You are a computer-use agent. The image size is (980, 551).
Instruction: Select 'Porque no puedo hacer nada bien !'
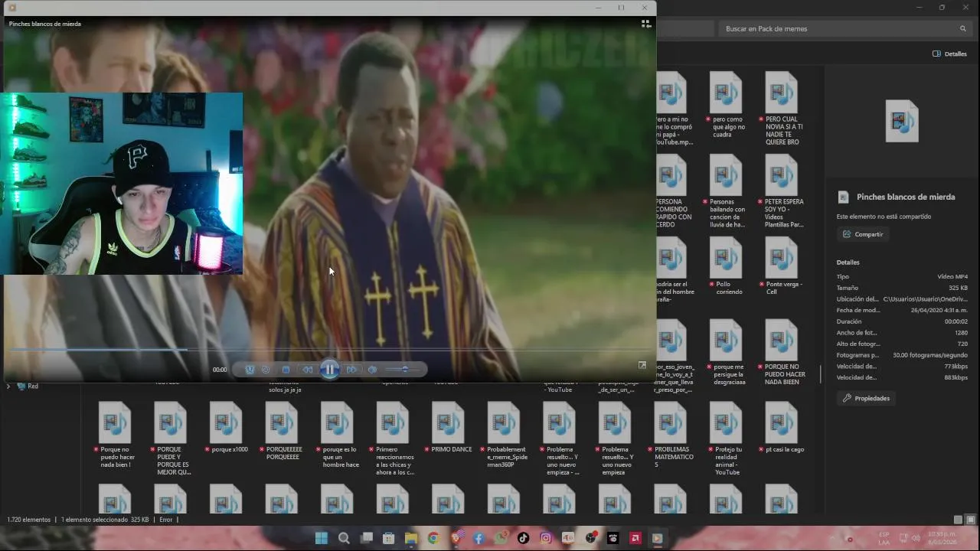[x=115, y=435]
